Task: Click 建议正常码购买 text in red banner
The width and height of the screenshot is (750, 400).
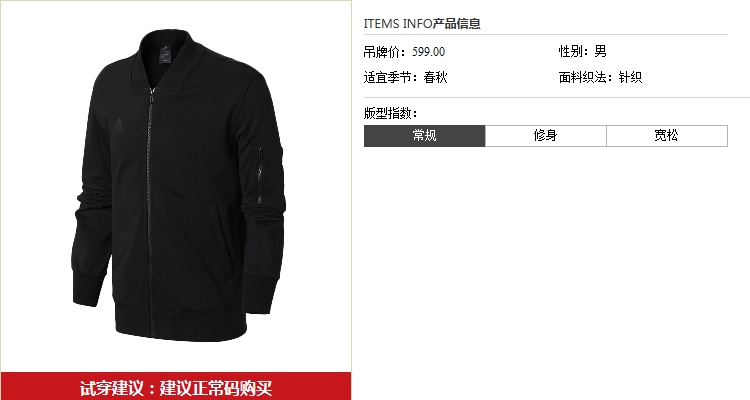Action: [216, 388]
